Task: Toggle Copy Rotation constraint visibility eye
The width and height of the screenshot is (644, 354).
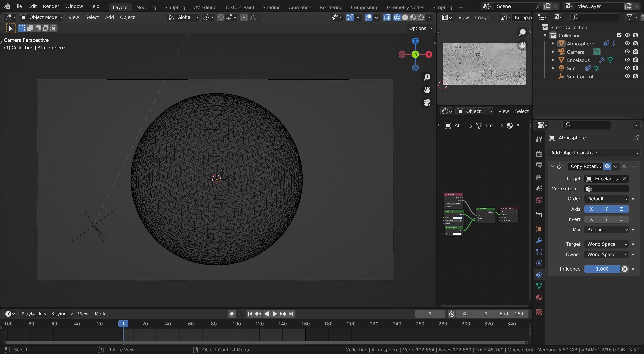Action: tap(607, 166)
